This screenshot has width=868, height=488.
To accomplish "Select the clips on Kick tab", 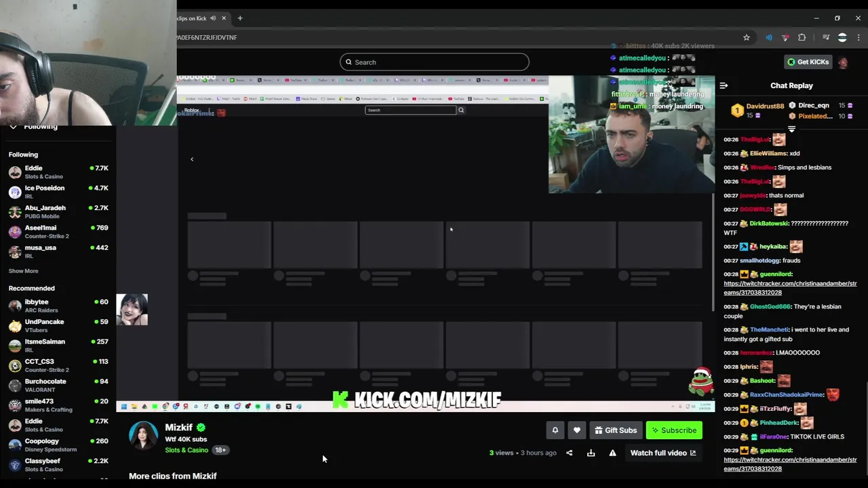I will pos(191,18).
